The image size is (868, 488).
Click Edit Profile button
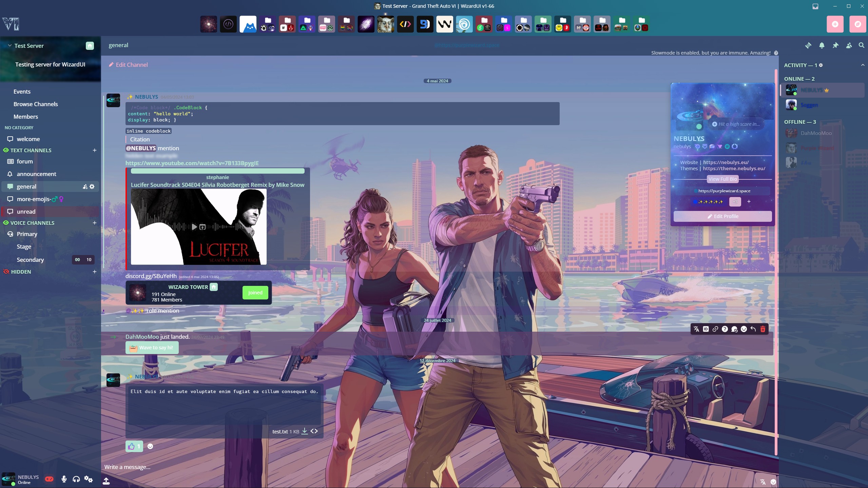click(722, 216)
